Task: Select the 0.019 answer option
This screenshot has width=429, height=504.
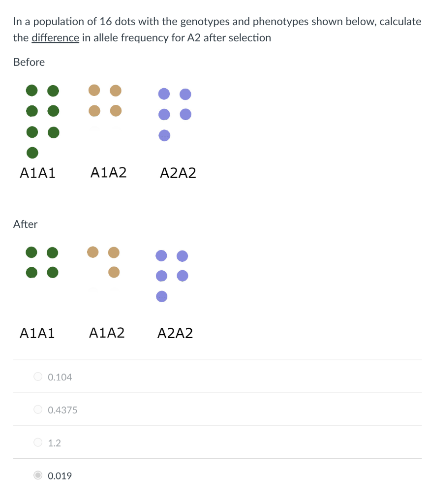Action: (x=38, y=475)
